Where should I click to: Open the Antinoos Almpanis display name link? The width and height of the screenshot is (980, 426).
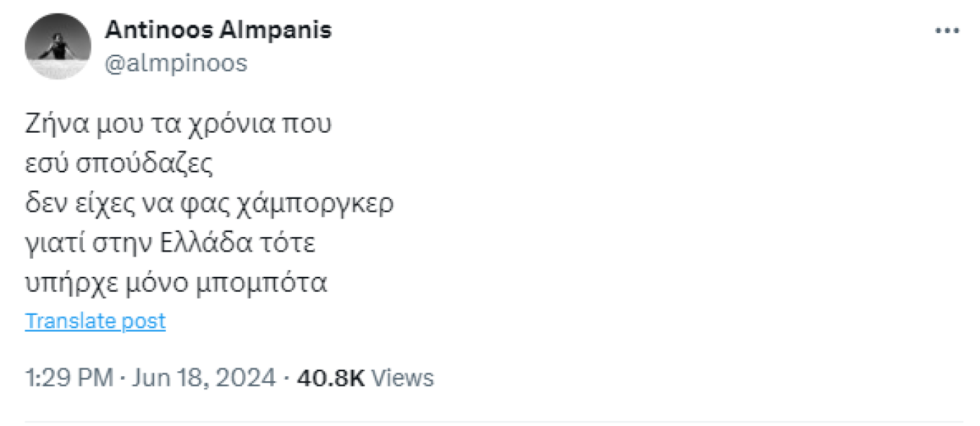coord(218,30)
